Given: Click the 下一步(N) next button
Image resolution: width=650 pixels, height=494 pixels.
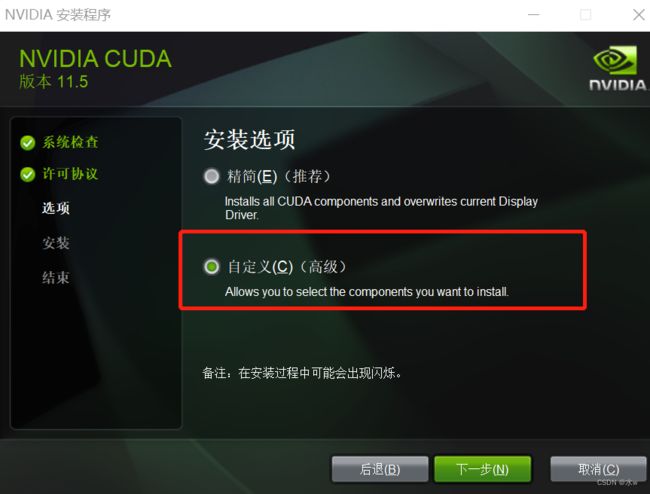Looking at the screenshot, I should tap(483, 469).
